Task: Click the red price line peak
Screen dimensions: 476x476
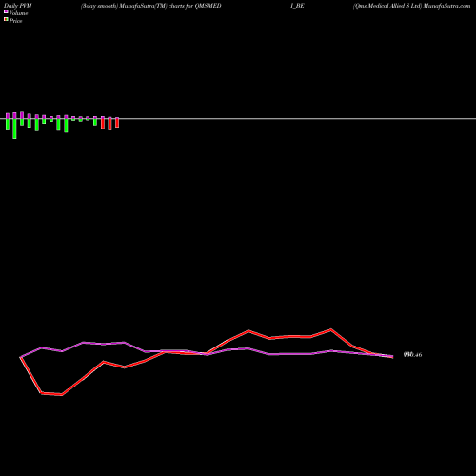Action: (331, 329)
